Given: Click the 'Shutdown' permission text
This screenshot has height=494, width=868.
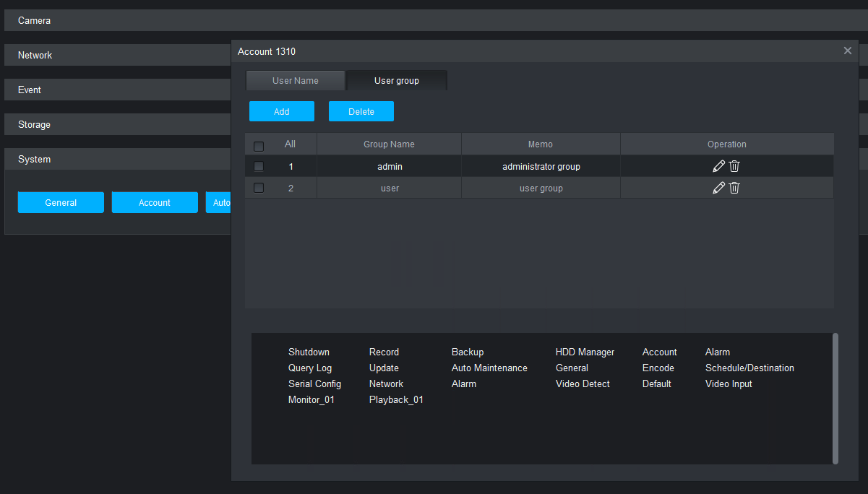Looking at the screenshot, I should pos(309,352).
